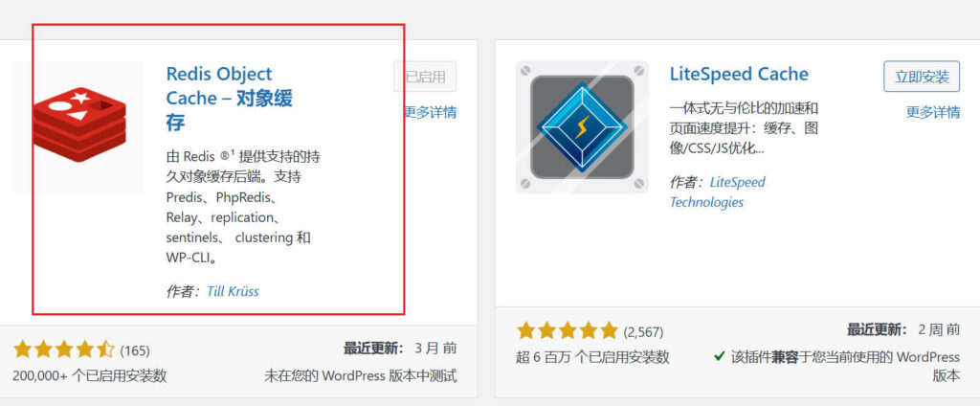Click the (165) rating count
980x406 pixels.
click(x=135, y=350)
